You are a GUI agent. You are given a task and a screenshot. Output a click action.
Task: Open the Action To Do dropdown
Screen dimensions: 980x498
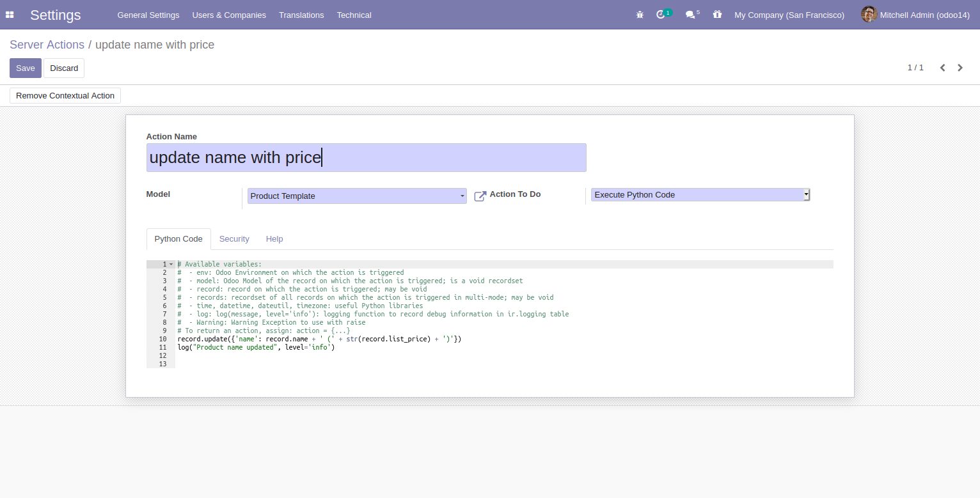700,195
